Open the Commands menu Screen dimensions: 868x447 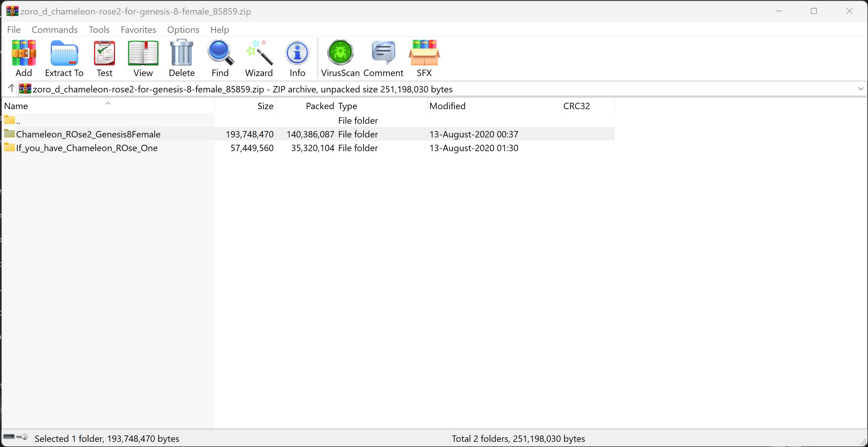55,30
